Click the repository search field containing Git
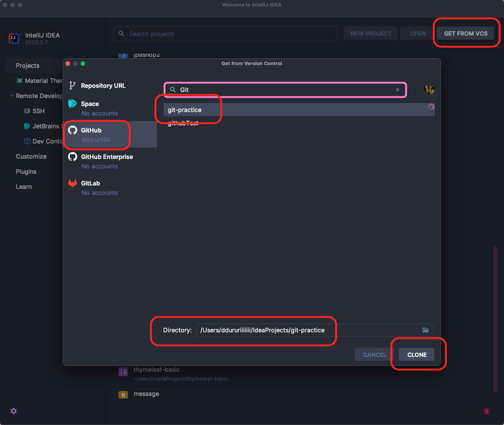 click(x=285, y=90)
